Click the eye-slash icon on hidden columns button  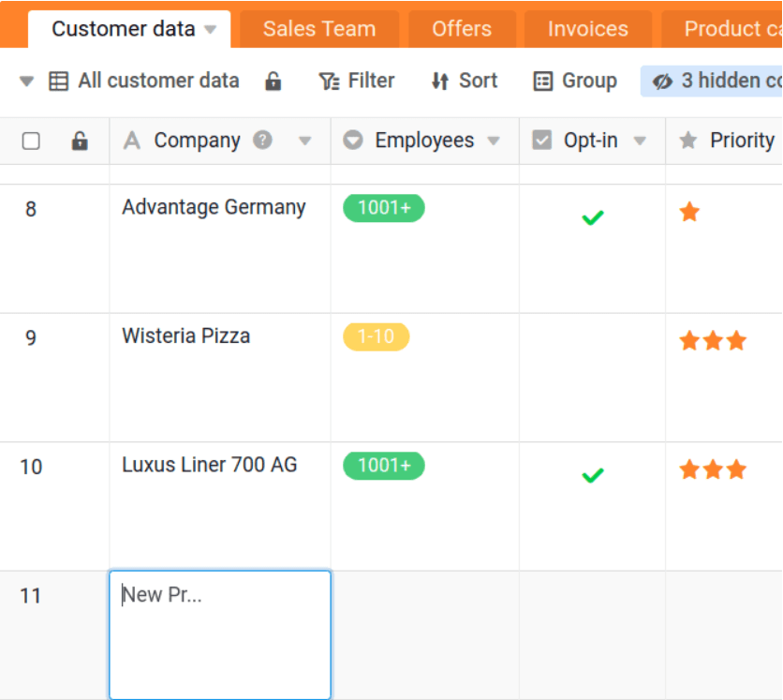coord(662,82)
